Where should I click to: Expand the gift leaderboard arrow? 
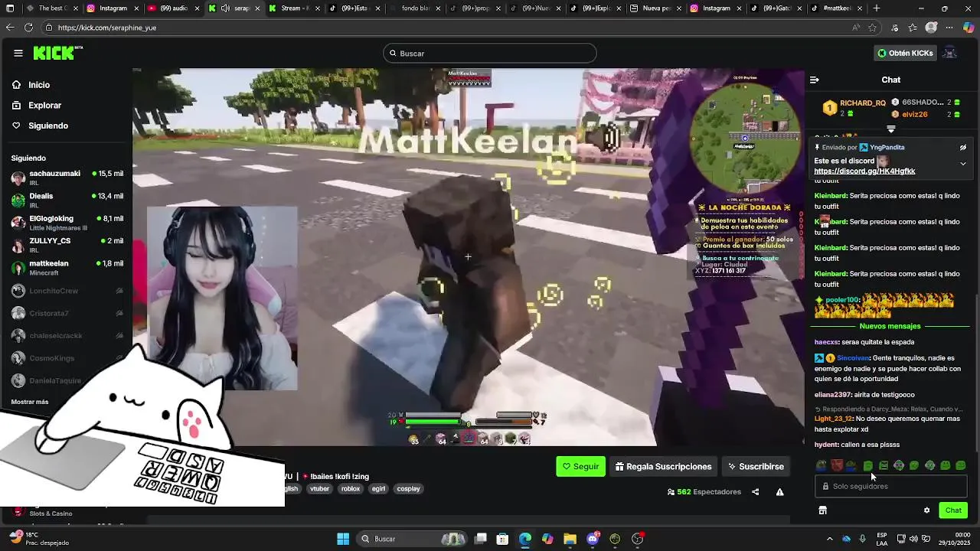coord(890,129)
